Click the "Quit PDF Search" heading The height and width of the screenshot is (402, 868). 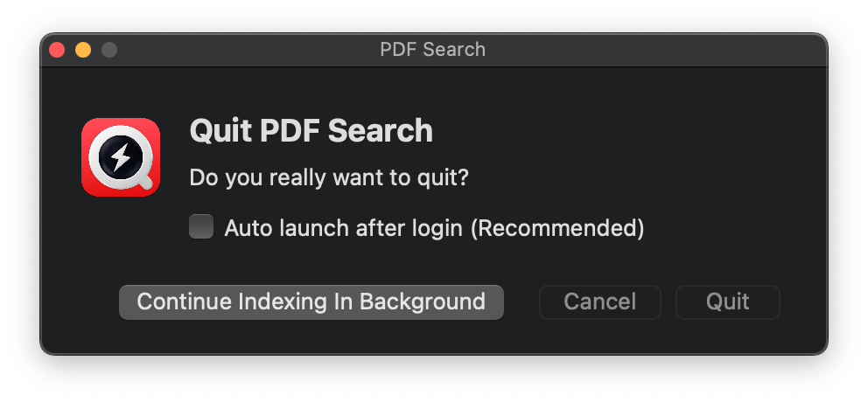[x=311, y=131]
